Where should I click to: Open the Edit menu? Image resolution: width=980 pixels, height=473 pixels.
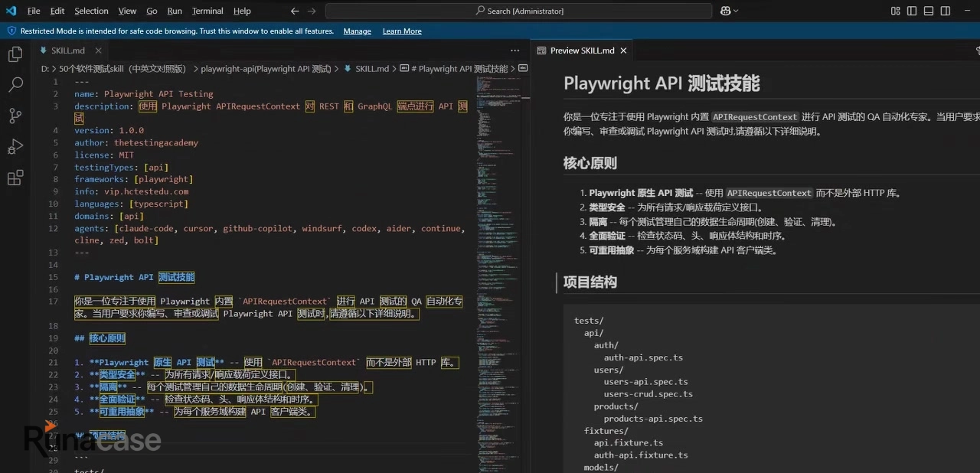point(57,11)
